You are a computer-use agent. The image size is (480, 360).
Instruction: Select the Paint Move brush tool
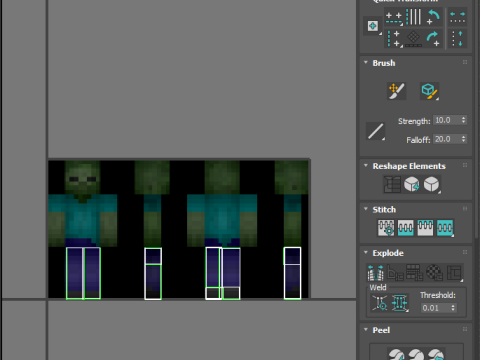[396, 91]
